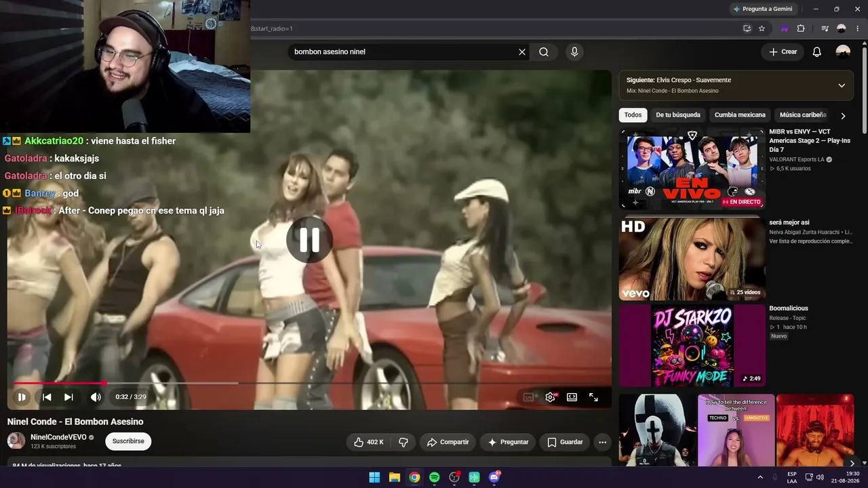Open Discord from the taskbar
This screenshot has height=488, width=868.
click(494, 477)
